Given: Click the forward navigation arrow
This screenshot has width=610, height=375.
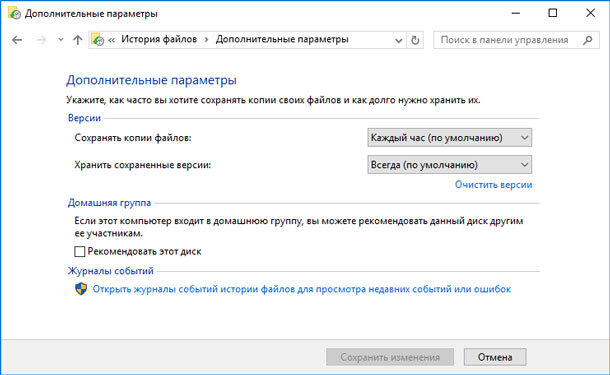Looking at the screenshot, I should 40,40.
